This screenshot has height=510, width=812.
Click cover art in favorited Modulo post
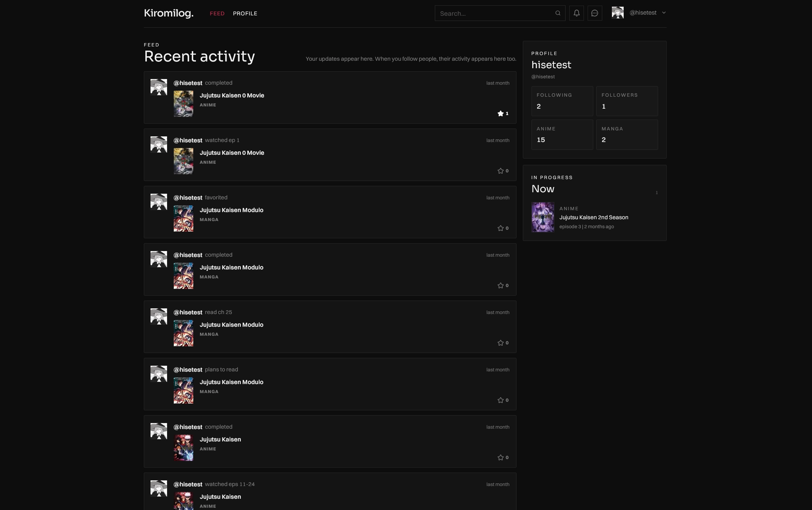click(184, 218)
